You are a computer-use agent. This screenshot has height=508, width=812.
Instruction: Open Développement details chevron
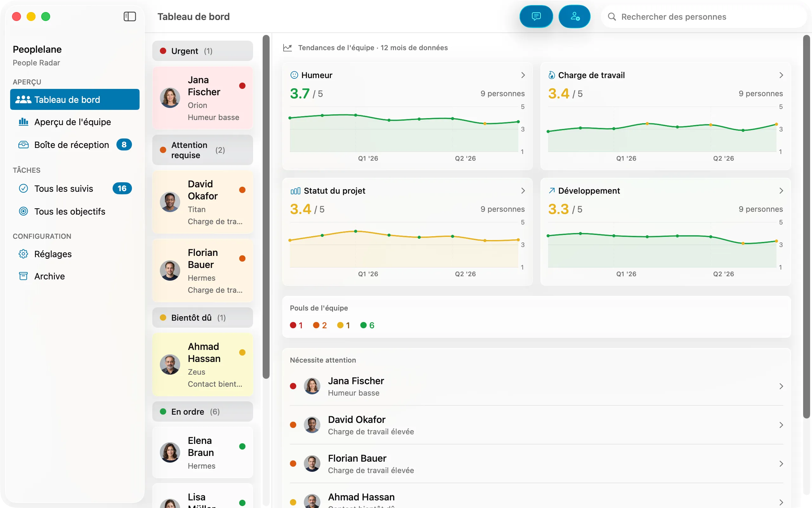[781, 191]
